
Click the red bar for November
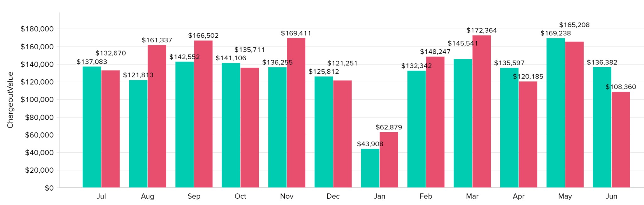pyautogui.click(x=296, y=113)
